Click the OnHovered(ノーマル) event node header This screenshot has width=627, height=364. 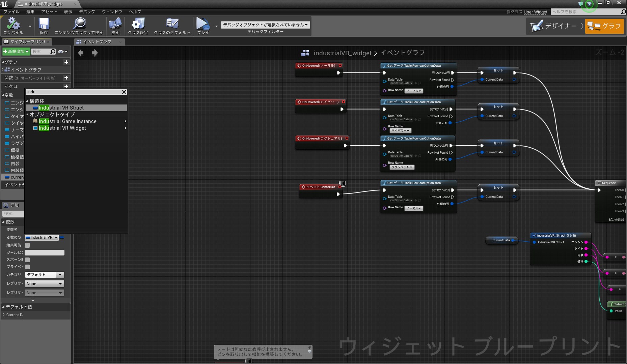319,66
